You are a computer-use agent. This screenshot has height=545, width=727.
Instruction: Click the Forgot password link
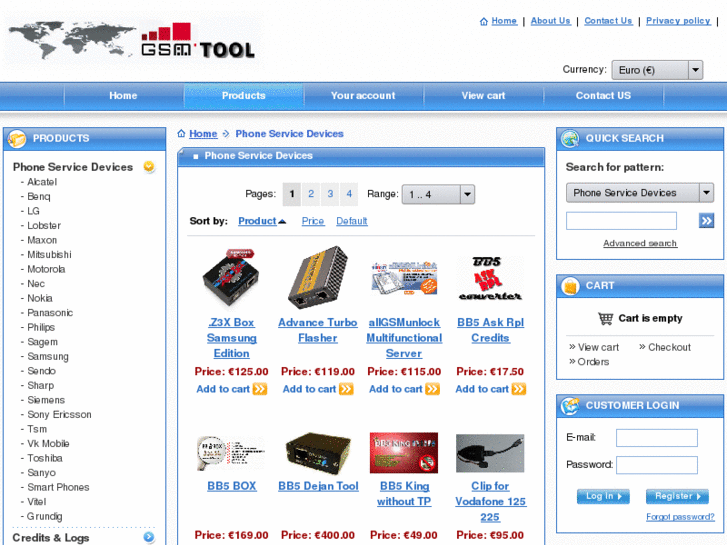(680, 517)
